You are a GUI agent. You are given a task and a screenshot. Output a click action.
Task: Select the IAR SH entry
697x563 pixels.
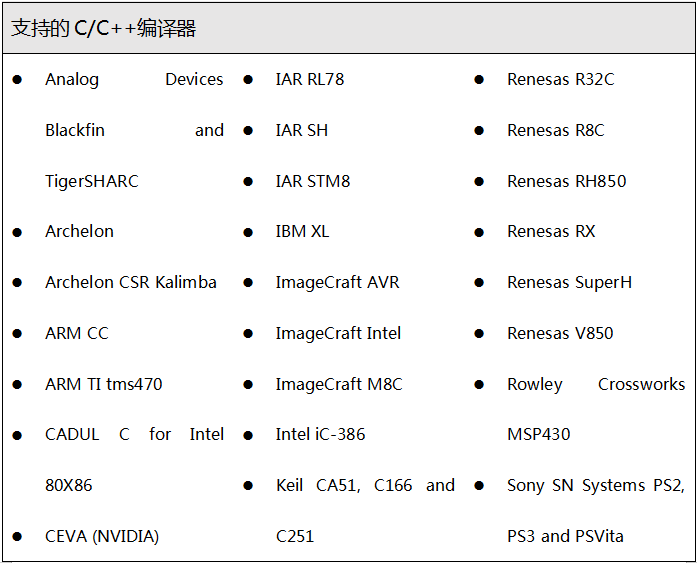[302, 131]
